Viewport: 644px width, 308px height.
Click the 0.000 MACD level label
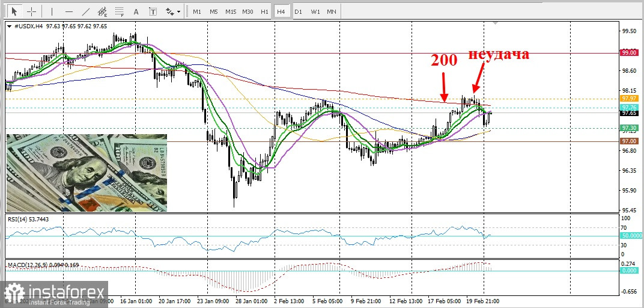click(x=629, y=271)
